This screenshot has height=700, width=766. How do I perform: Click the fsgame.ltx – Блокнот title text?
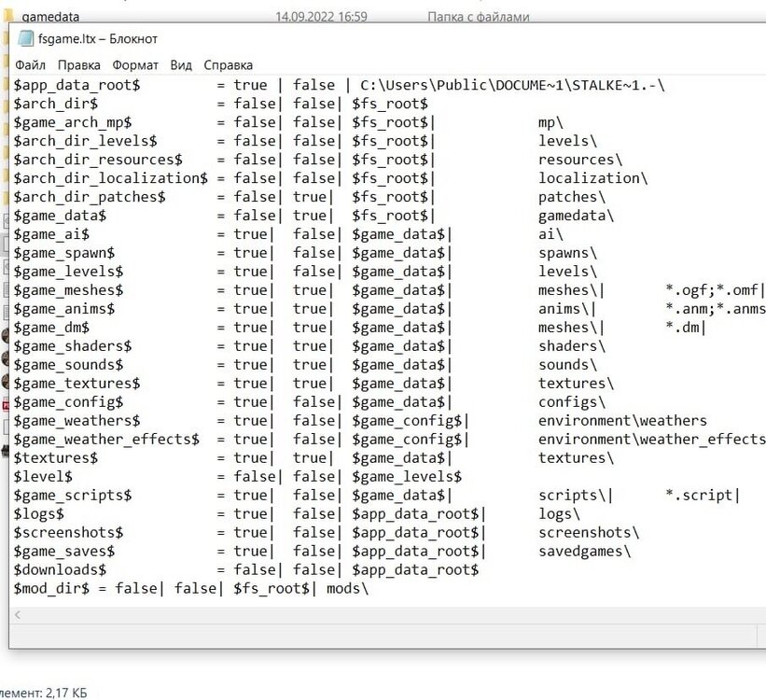(x=98, y=38)
